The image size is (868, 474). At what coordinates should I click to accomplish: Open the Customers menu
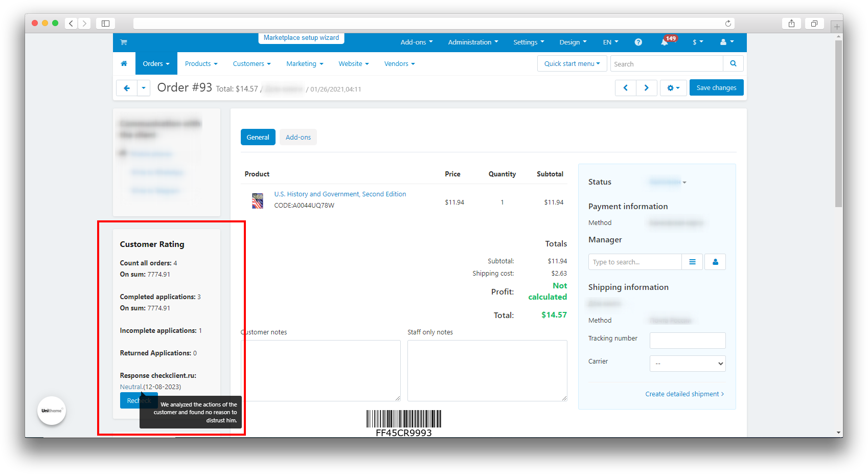[x=252, y=64]
